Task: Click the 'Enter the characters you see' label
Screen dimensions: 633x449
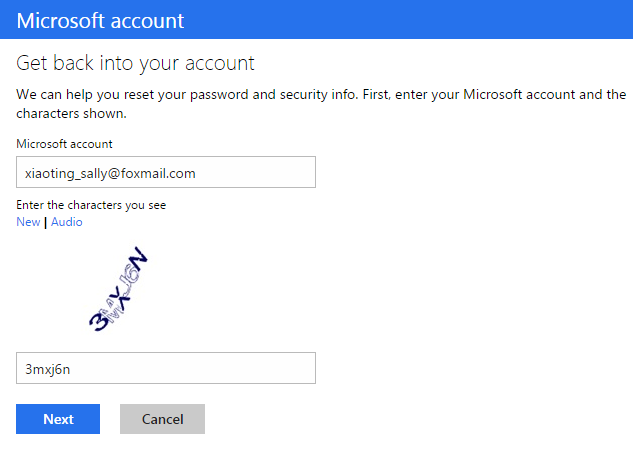Action: tap(91, 205)
